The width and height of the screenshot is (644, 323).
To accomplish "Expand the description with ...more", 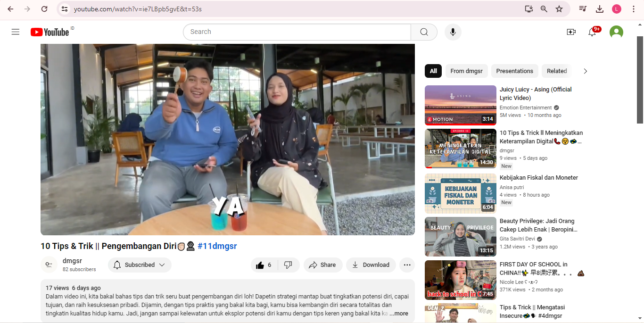I will tap(399, 314).
